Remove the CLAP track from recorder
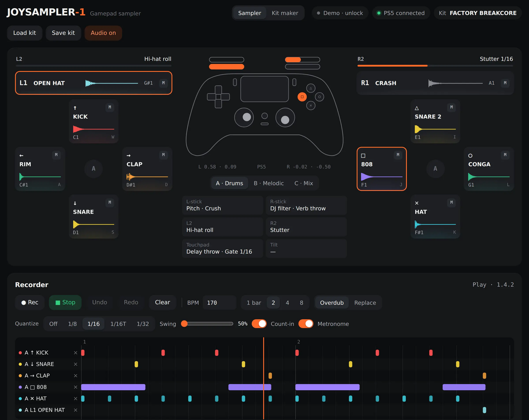This screenshot has height=420, width=529. click(x=76, y=375)
